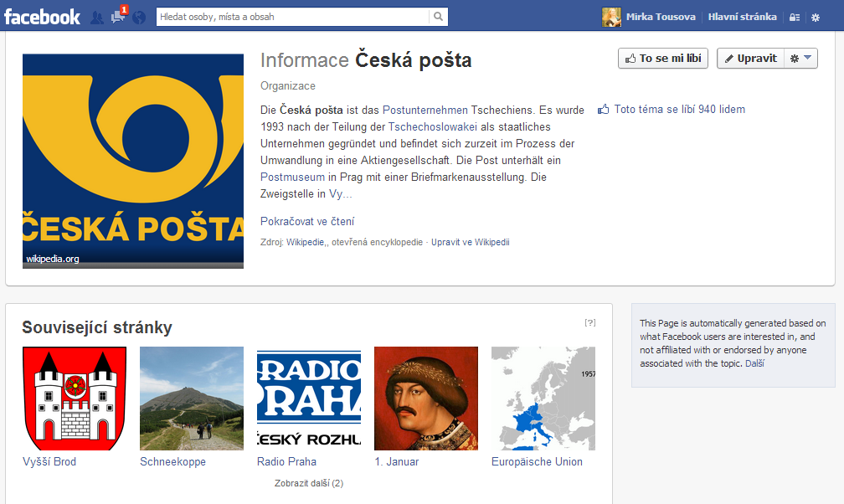844x504 pixels.
Task: Open account settings gear in top bar
Action: (816, 18)
